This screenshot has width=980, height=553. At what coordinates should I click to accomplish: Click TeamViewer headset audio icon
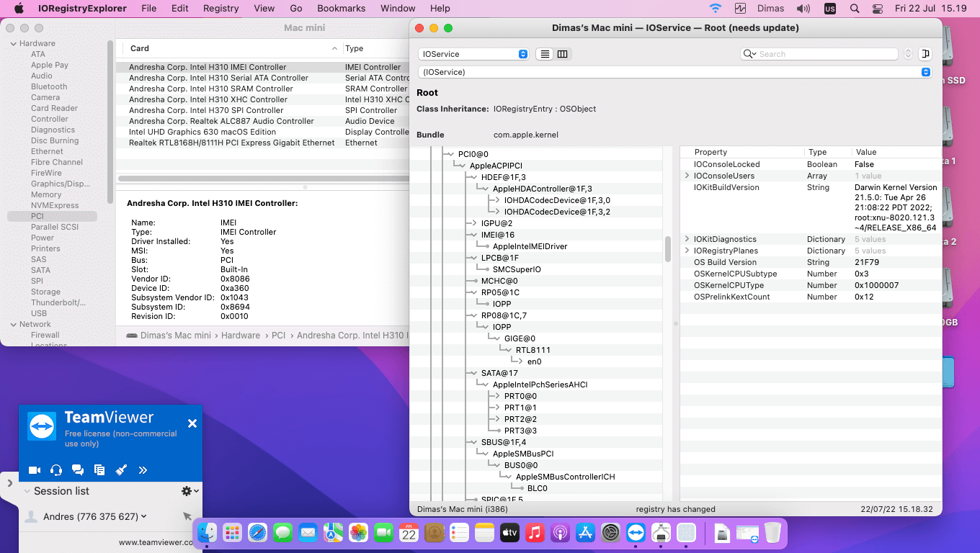click(56, 470)
